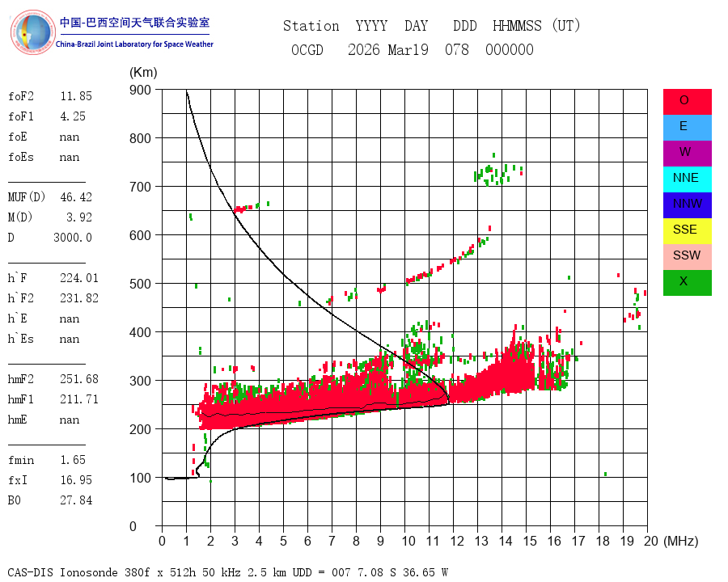This screenshot has height=582, width=728.
Task: Click the hmF1 value 211.71
Action: coord(79,399)
